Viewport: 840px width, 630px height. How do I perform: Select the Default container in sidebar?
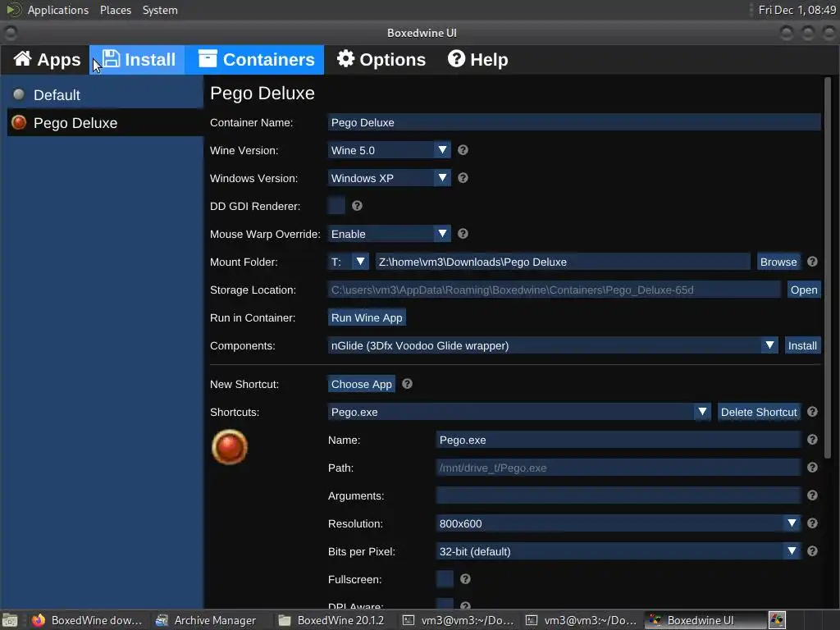pos(105,95)
